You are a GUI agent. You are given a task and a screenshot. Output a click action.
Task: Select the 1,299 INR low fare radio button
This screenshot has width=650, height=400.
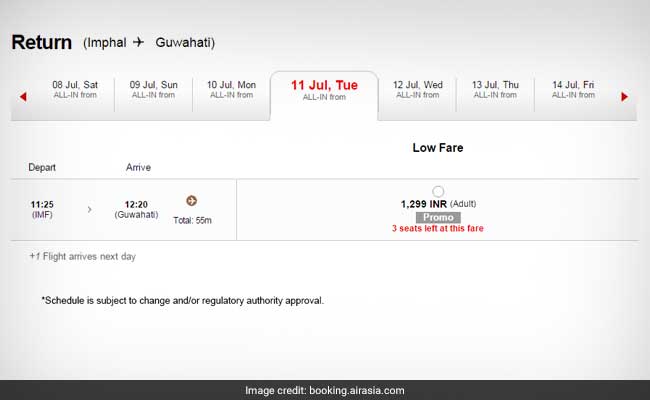tap(438, 191)
